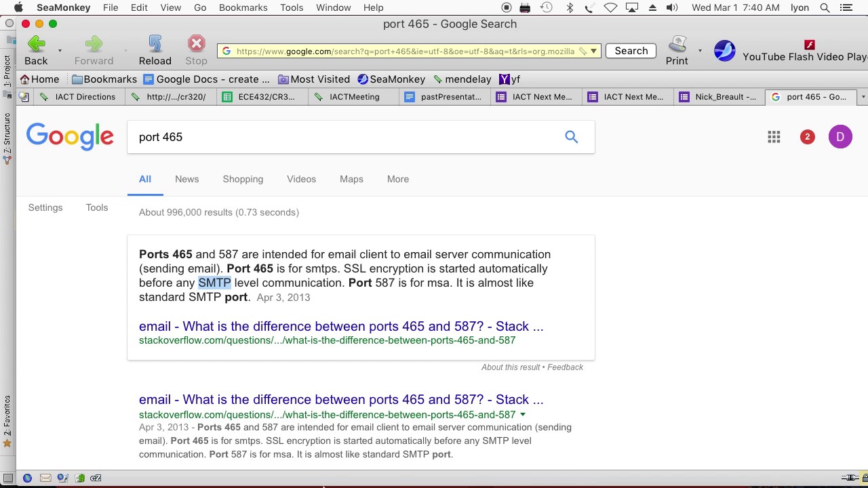Focus the Google search box
Image resolution: width=868 pixels, height=488 pixels.
[346, 137]
